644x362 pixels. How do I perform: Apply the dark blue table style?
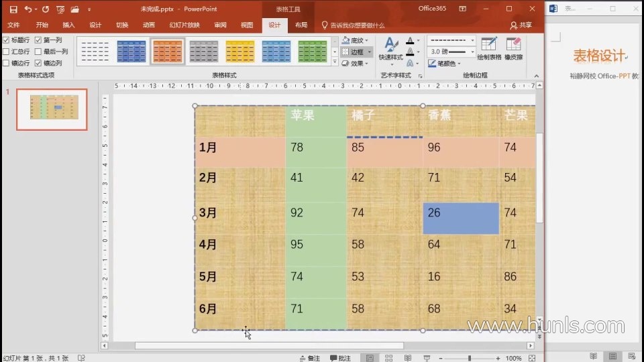tap(131, 52)
